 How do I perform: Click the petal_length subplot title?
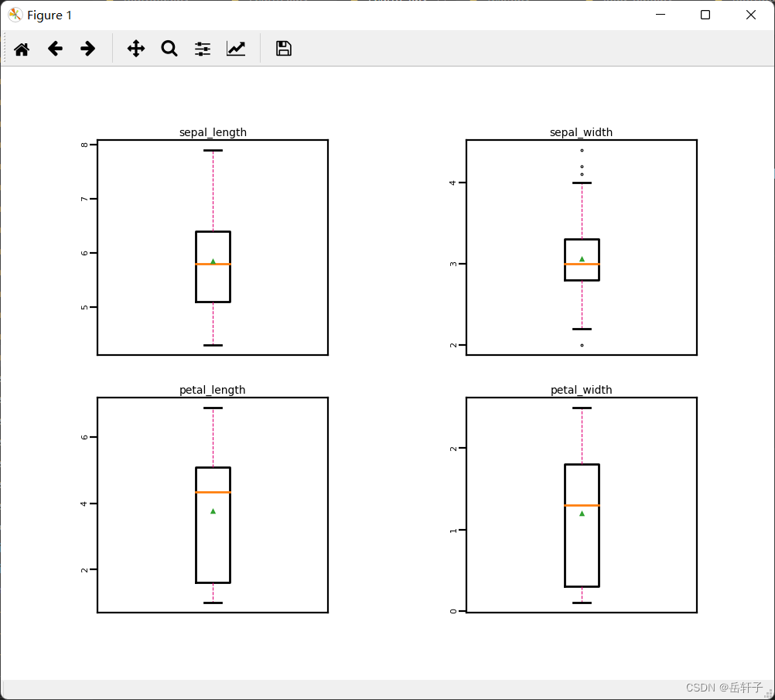(x=213, y=390)
